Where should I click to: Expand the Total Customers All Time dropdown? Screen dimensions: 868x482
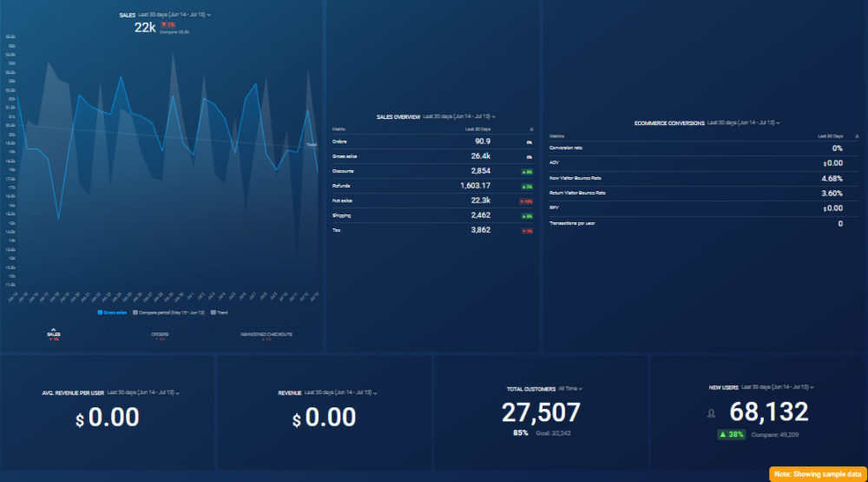click(570, 389)
